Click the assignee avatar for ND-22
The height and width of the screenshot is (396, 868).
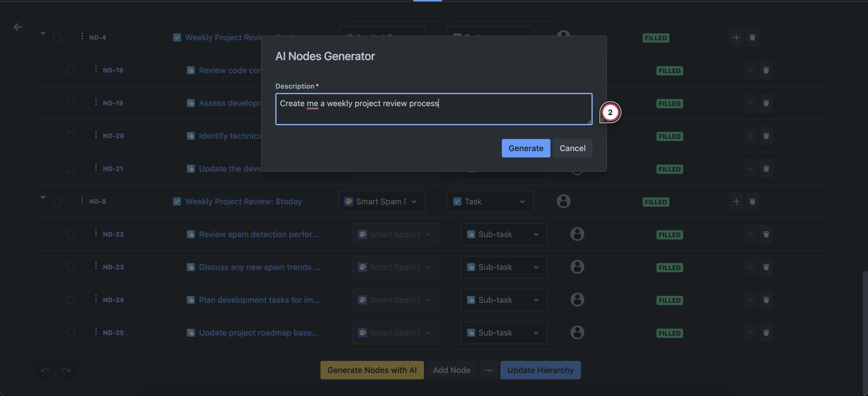coord(577,234)
